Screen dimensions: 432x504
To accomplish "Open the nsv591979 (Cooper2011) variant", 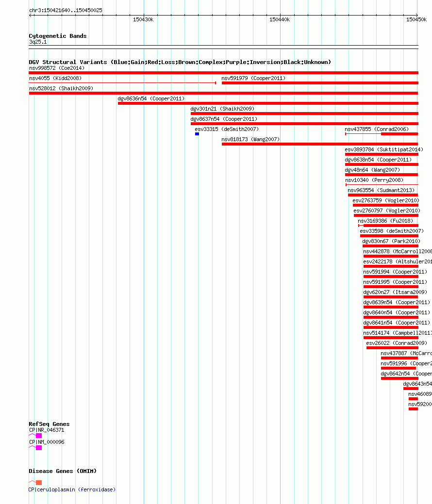I will tap(253, 78).
